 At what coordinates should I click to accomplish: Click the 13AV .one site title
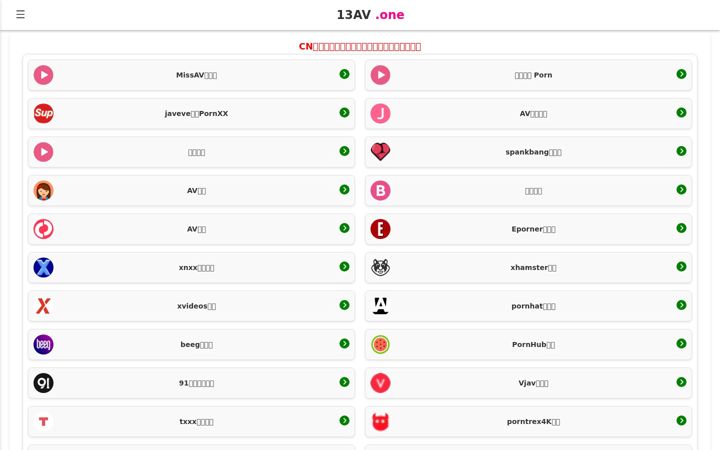point(370,15)
